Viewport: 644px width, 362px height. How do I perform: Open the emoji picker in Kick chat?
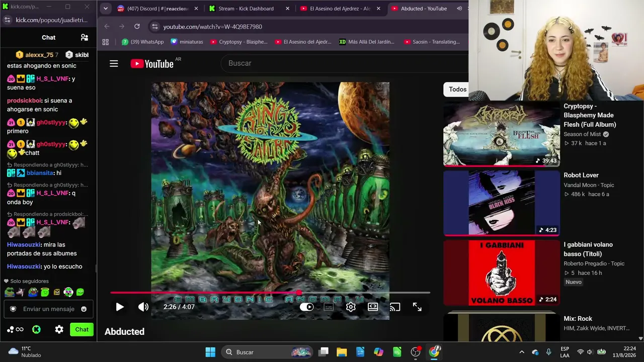tap(84, 309)
